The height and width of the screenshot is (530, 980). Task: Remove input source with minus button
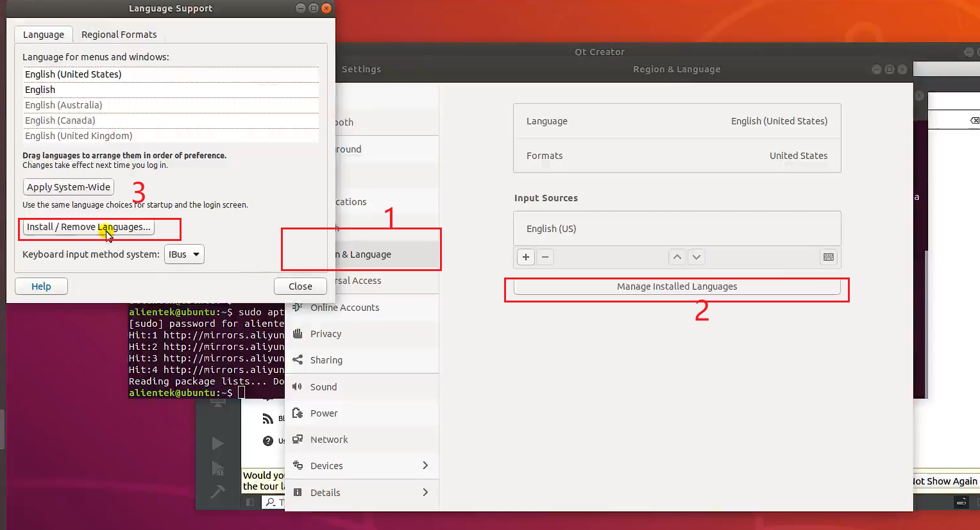click(545, 257)
